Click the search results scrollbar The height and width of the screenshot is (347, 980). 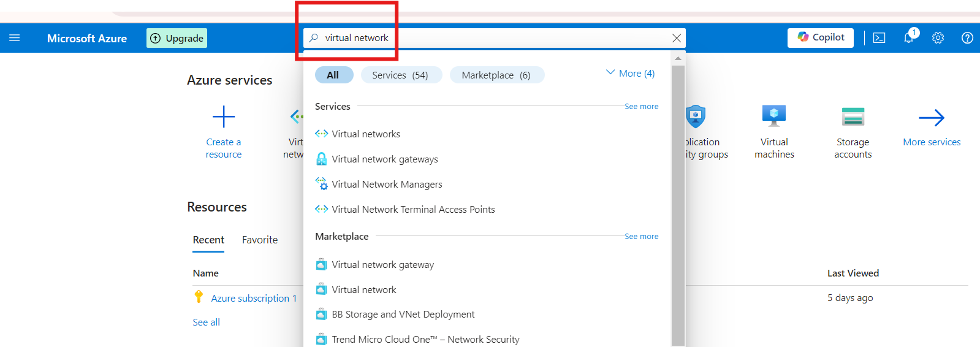pos(678,202)
